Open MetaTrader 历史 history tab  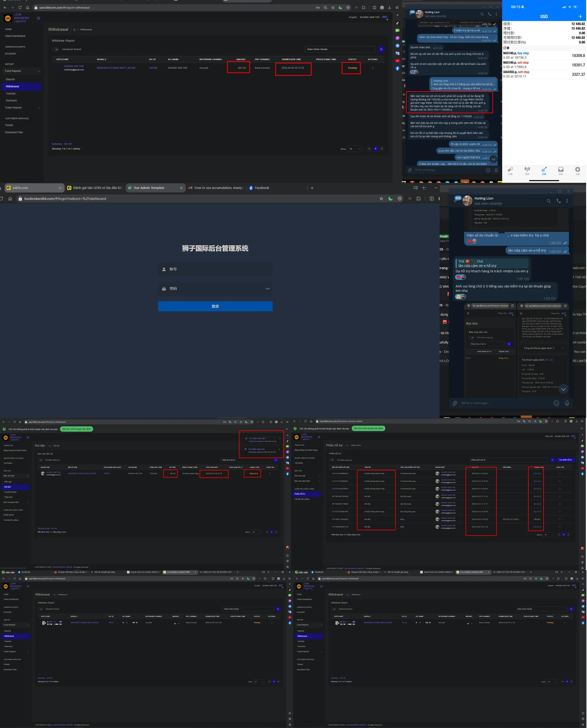click(561, 170)
